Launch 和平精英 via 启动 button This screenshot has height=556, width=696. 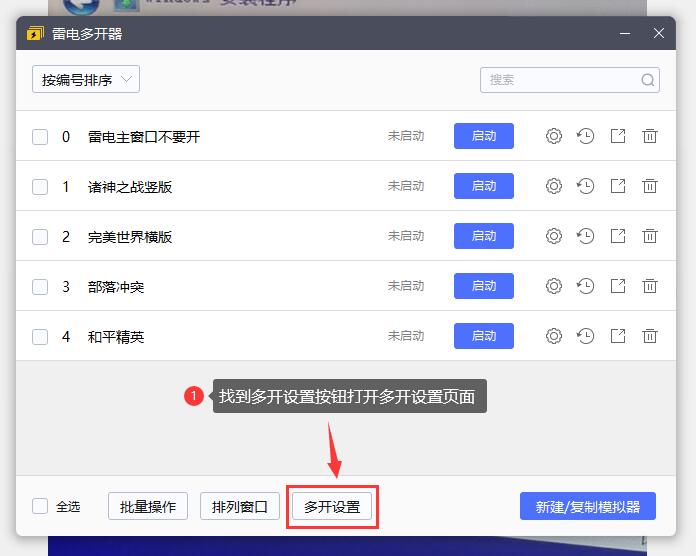click(x=484, y=336)
